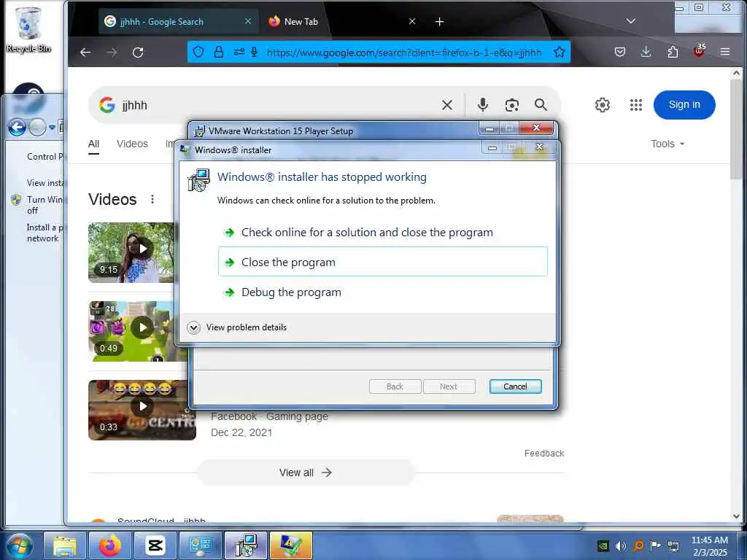Open the Pocket save icon

pyautogui.click(x=620, y=52)
